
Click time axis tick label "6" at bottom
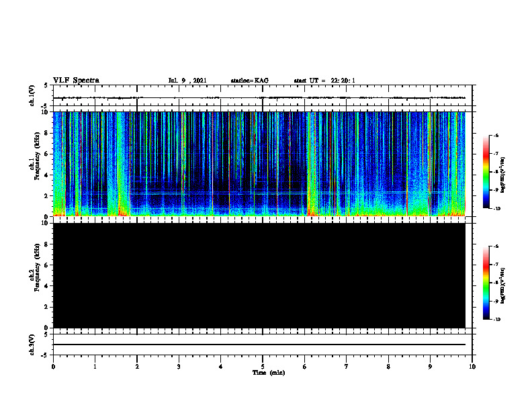click(304, 367)
